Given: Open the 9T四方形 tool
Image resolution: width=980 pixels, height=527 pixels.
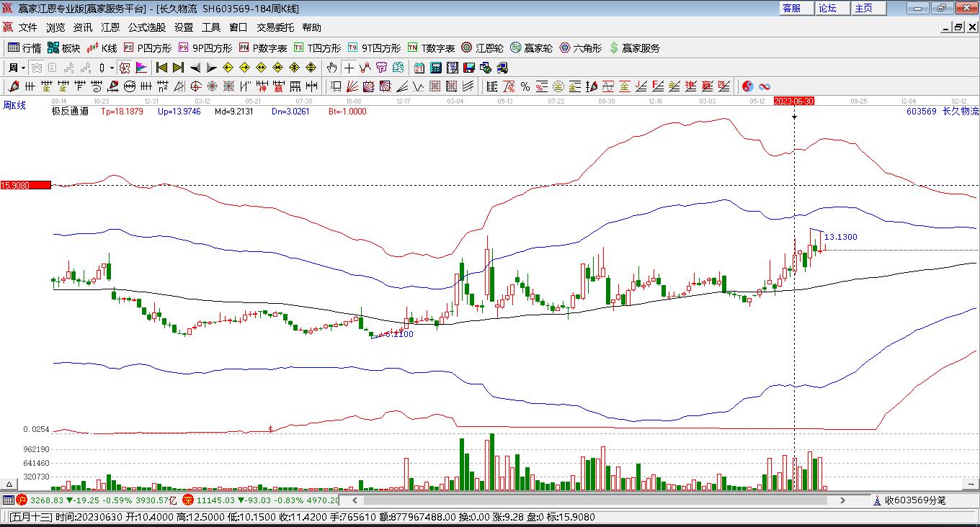Looking at the screenshot, I should click(x=374, y=48).
